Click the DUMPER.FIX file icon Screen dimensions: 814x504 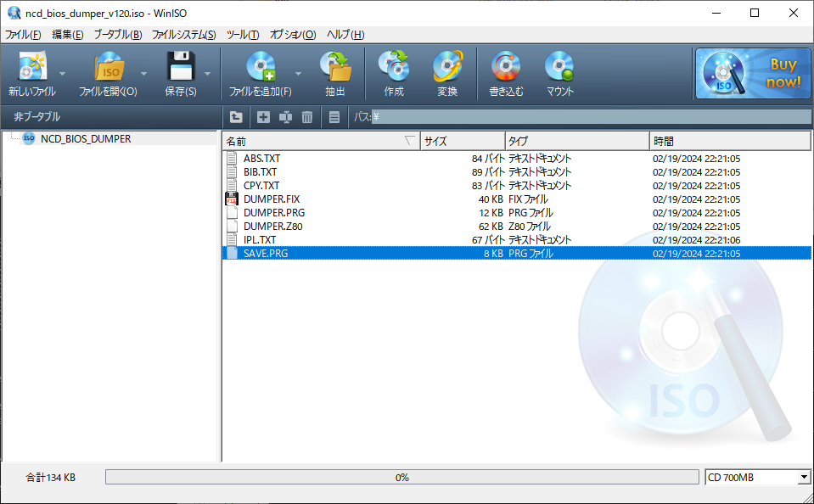(232, 199)
